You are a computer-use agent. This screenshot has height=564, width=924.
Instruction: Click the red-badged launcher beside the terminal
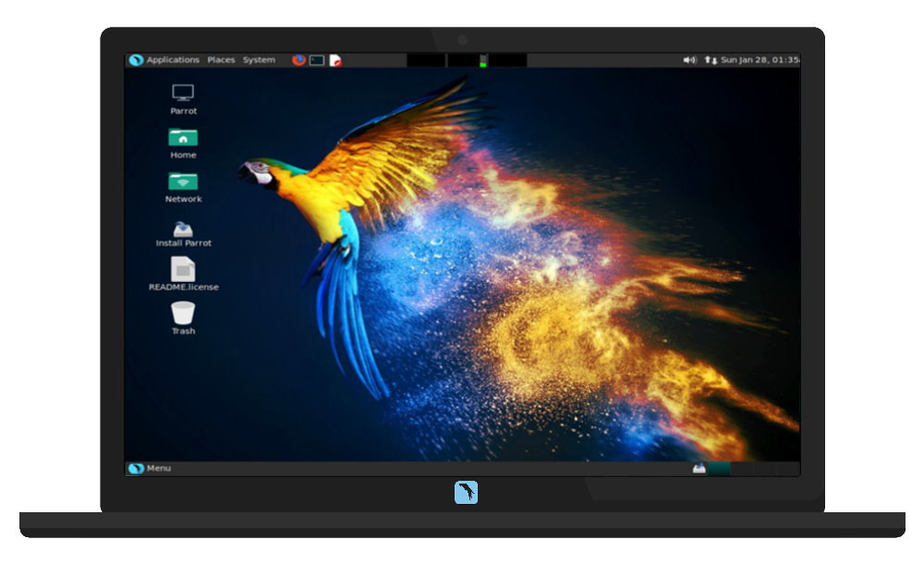click(x=335, y=60)
